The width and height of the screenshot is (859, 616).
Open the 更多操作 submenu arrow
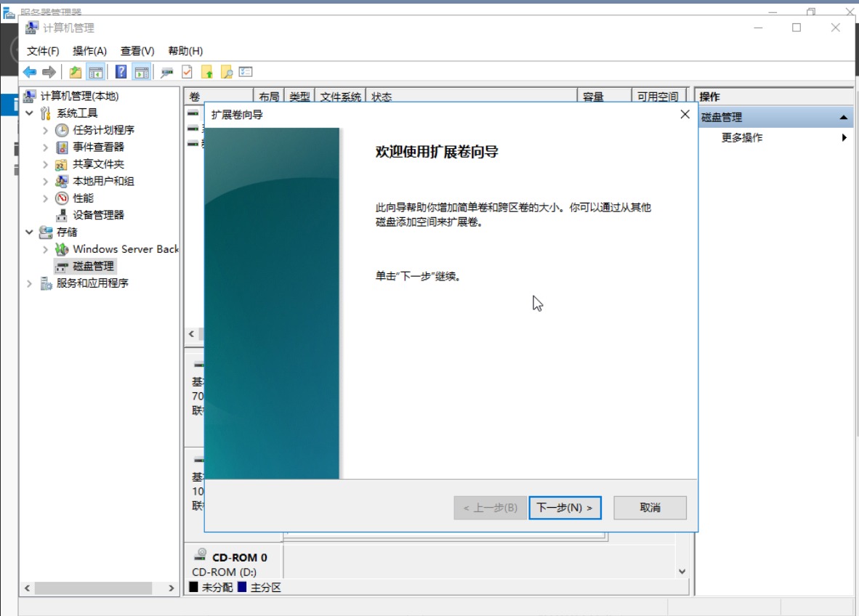tap(844, 137)
